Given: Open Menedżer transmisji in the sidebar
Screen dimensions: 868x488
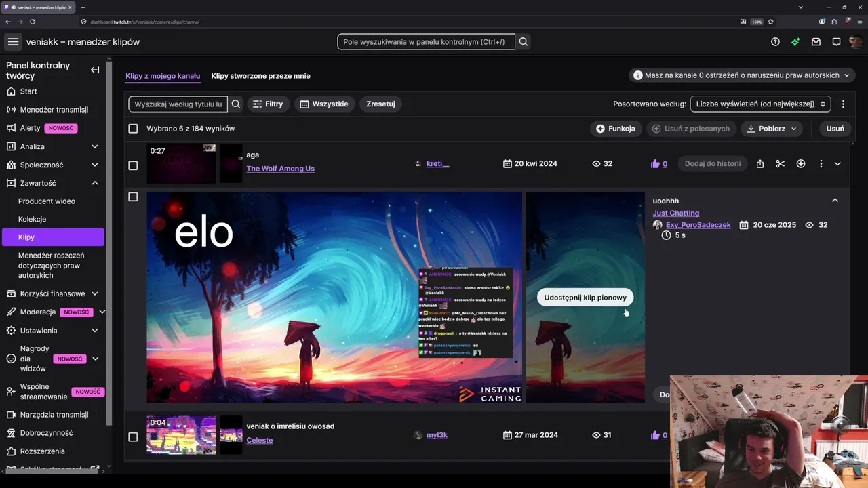Looking at the screenshot, I should point(54,110).
